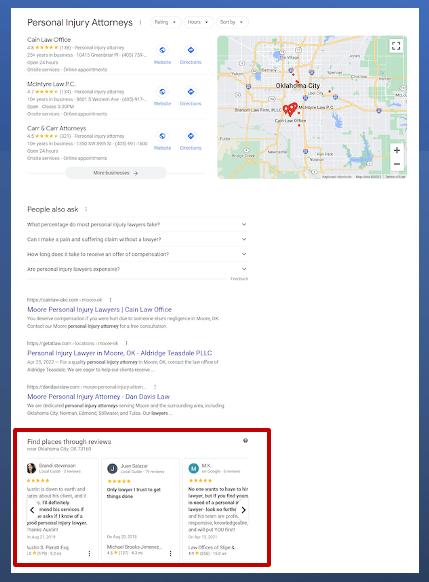Viewport: 429px width, 582px height.
Task: Open the Rating filter dropdown
Action: tap(166, 22)
